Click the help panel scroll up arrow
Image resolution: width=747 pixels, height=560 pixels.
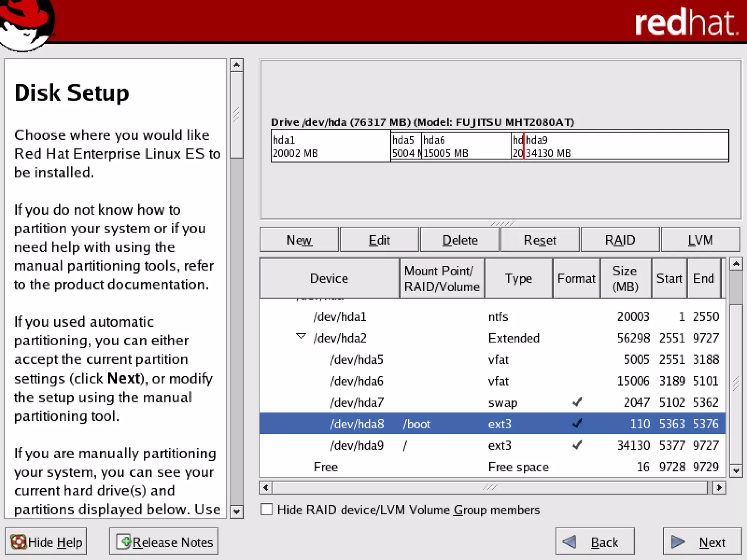pyautogui.click(x=237, y=65)
